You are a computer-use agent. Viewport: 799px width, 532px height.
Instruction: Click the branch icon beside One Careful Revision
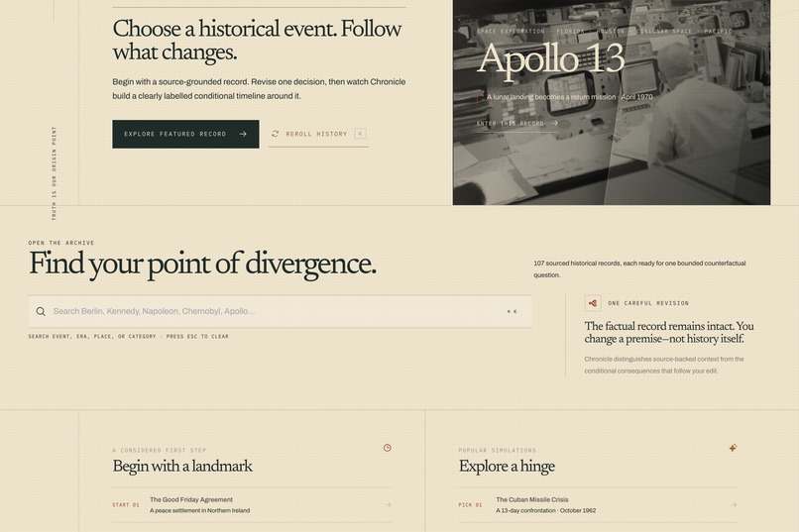(593, 303)
